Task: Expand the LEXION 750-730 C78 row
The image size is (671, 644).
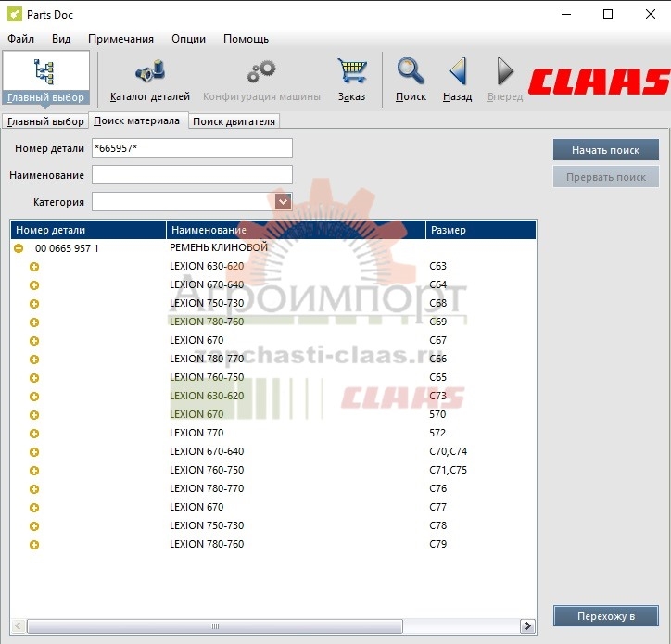Action: click(34, 526)
